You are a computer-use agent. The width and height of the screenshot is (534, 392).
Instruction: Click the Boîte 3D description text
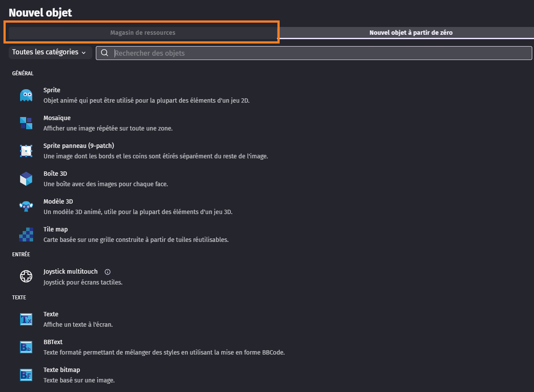pos(105,184)
